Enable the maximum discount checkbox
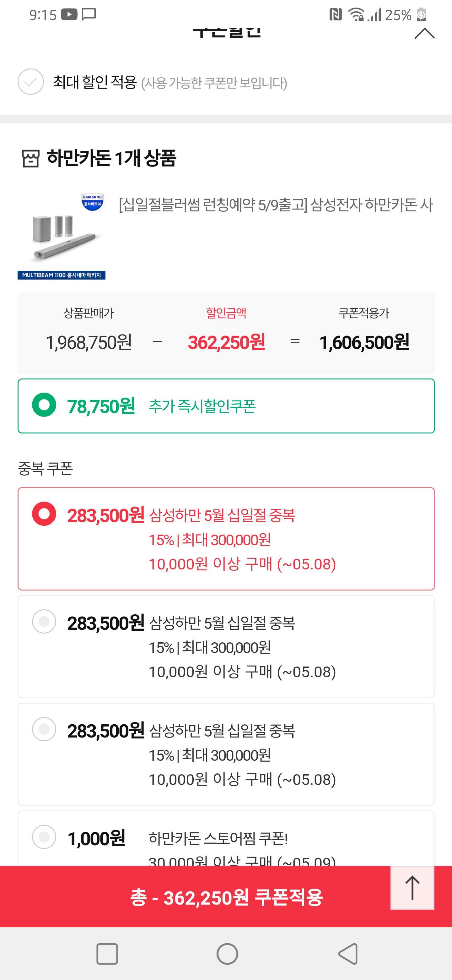Viewport: 452px width, 980px height. pyautogui.click(x=31, y=82)
